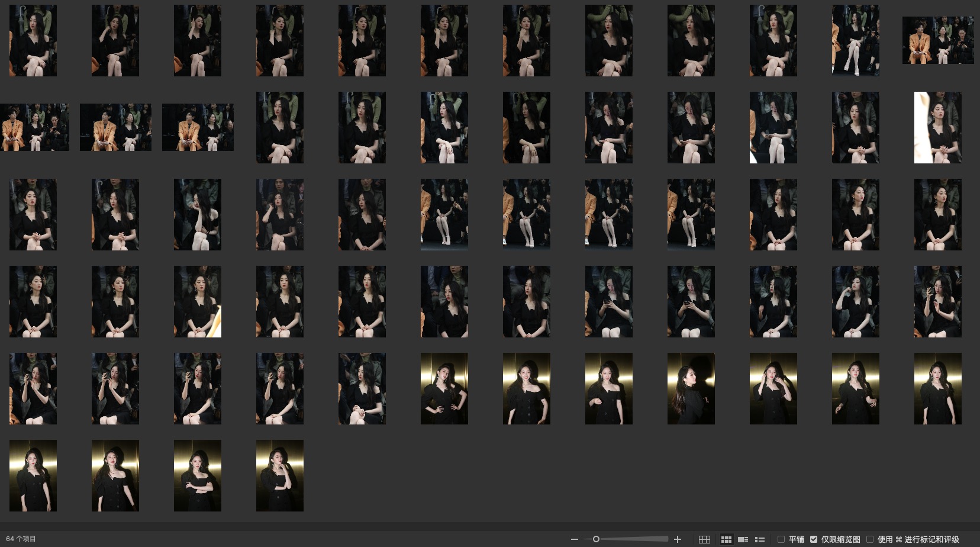The width and height of the screenshot is (980, 547).
Task: Click the minus icon to shrink thumbnails
Action: pyautogui.click(x=574, y=539)
